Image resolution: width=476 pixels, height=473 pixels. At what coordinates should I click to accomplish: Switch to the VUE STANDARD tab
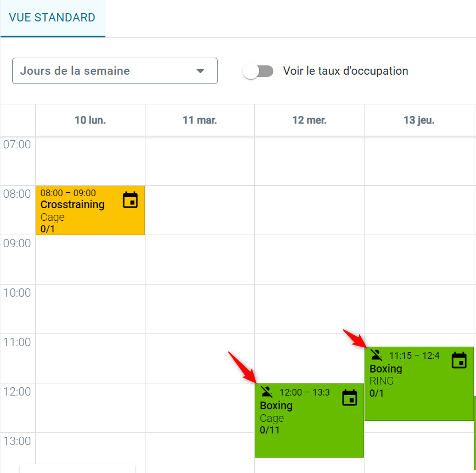click(x=52, y=18)
